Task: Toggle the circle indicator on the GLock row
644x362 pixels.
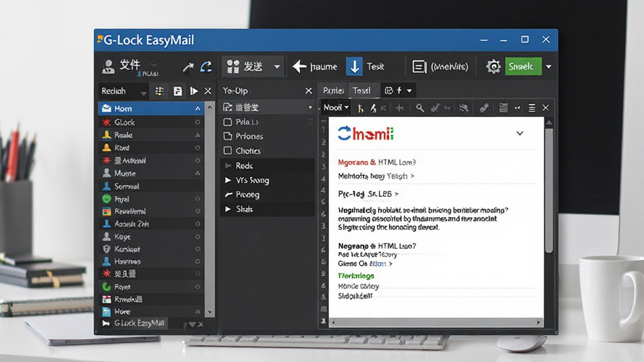Action: coord(197,122)
